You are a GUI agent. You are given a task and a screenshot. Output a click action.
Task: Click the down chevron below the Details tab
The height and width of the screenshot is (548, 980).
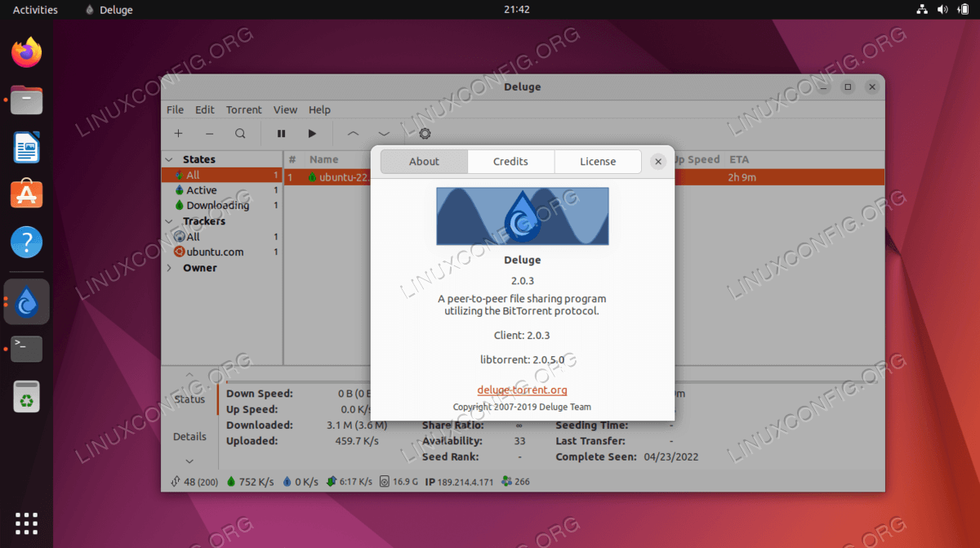tap(189, 461)
